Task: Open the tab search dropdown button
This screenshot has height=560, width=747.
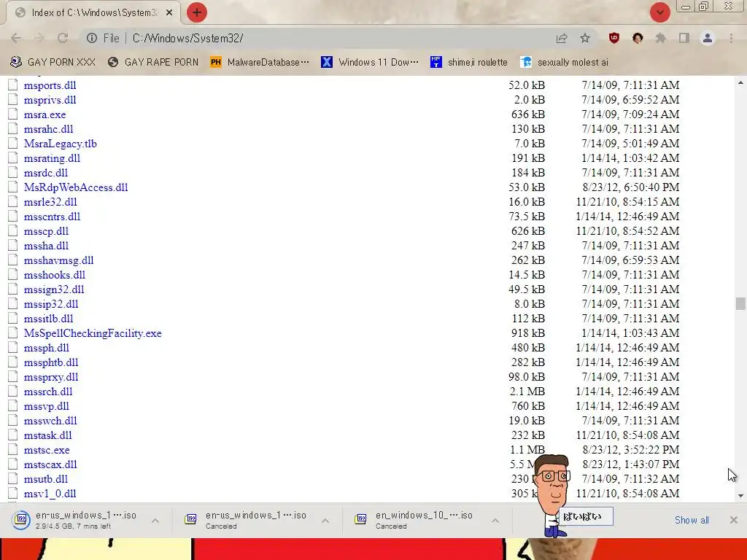Action: (x=659, y=12)
